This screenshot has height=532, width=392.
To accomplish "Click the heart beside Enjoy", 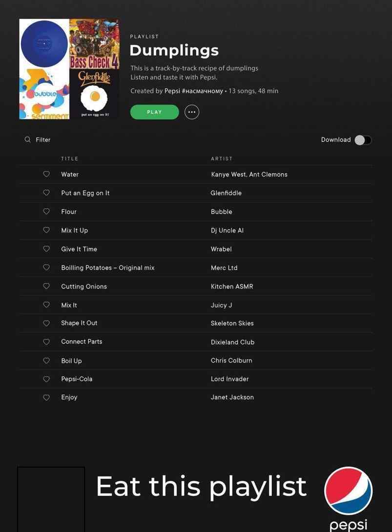I will point(46,397).
